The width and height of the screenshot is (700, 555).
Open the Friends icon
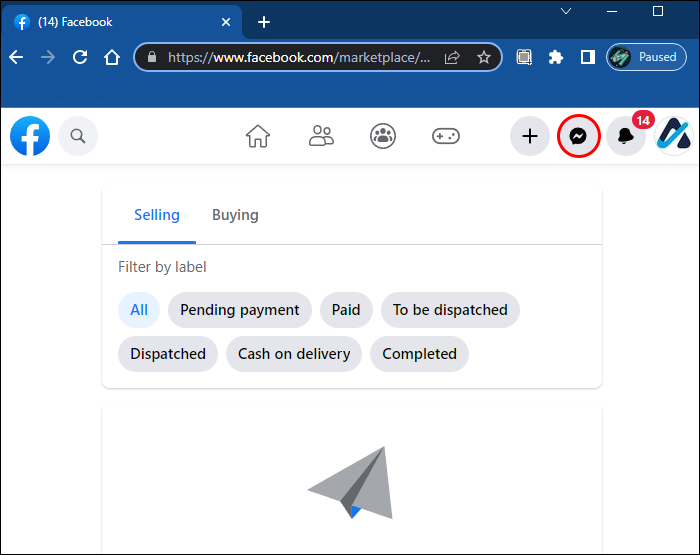click(321, 136)
